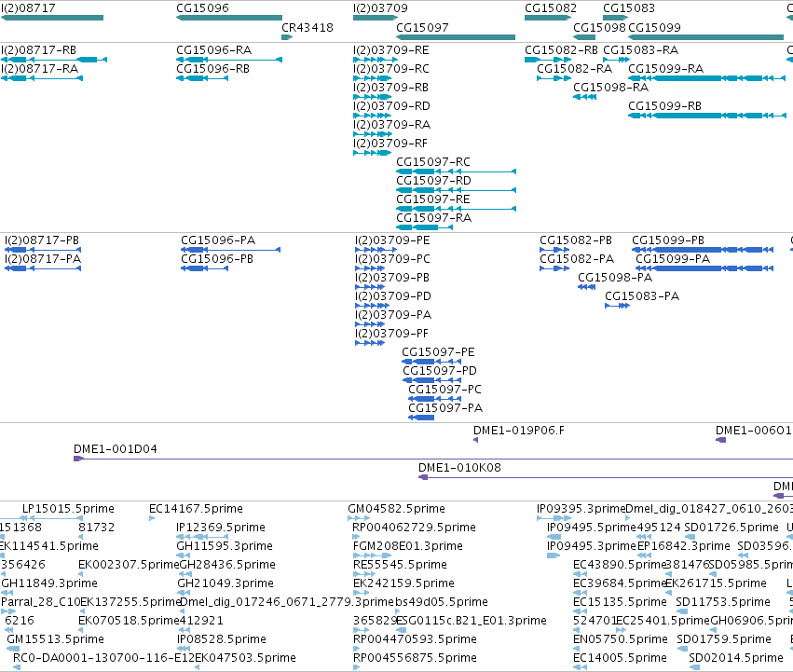Click EST IP09395.3prime

tap(554, 518)
